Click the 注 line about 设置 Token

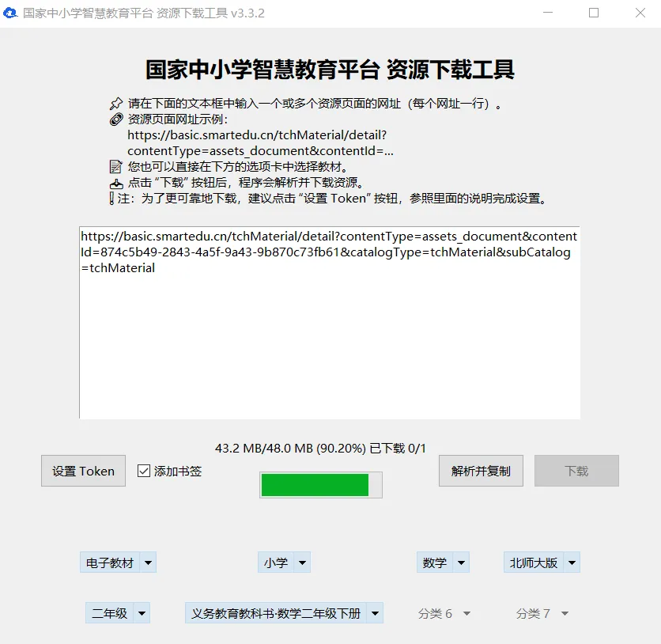click(x=328, y=199)
